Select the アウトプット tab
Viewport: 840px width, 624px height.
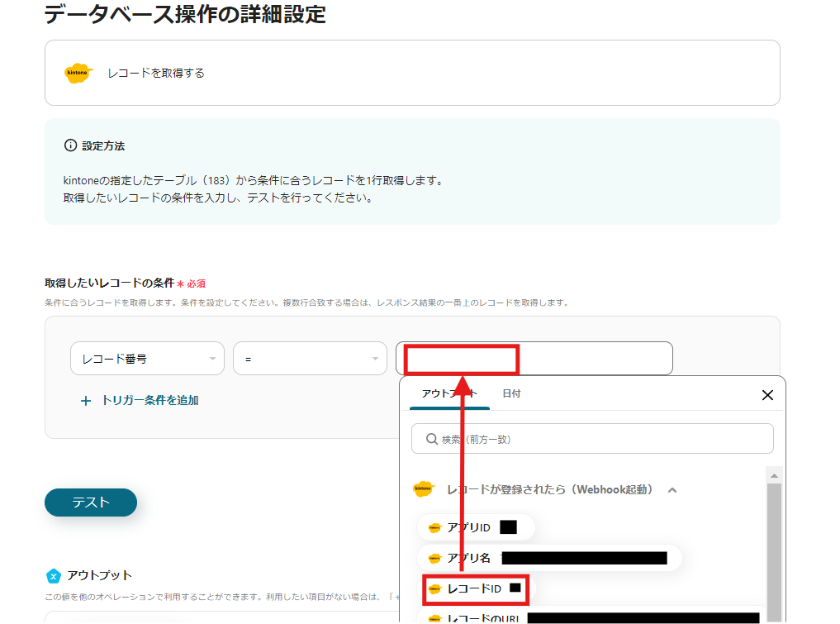pos(447,393)
